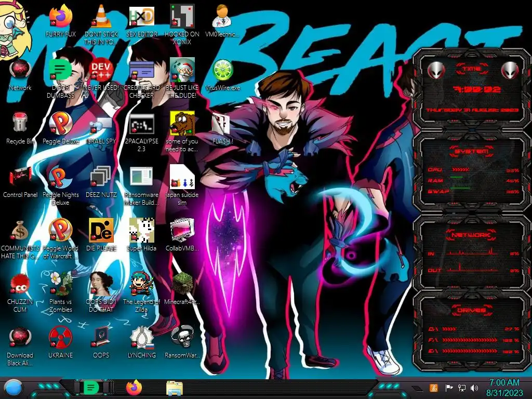
Task: Launch Peggle Deluxe
Action: [x=60, y=123]
